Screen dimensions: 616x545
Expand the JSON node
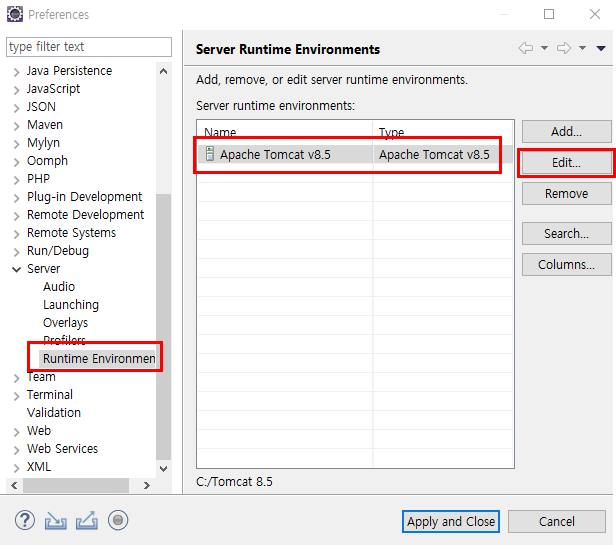click(x=16, y=108)
